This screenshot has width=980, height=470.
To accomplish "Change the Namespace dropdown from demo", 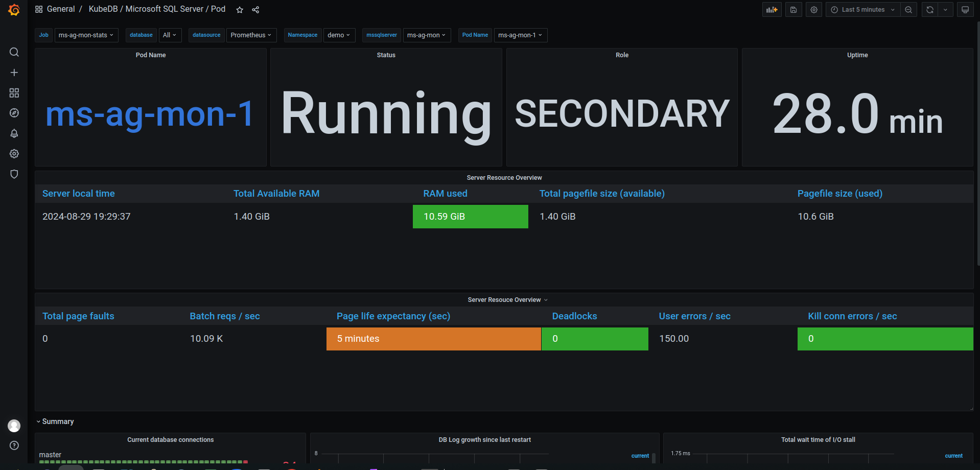I will [339, 35].
